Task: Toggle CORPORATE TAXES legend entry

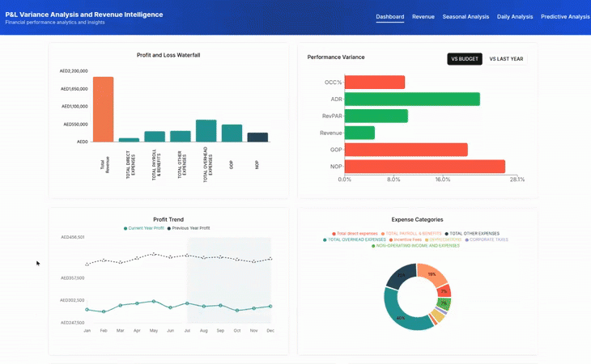Action: [x=487, y=239]
